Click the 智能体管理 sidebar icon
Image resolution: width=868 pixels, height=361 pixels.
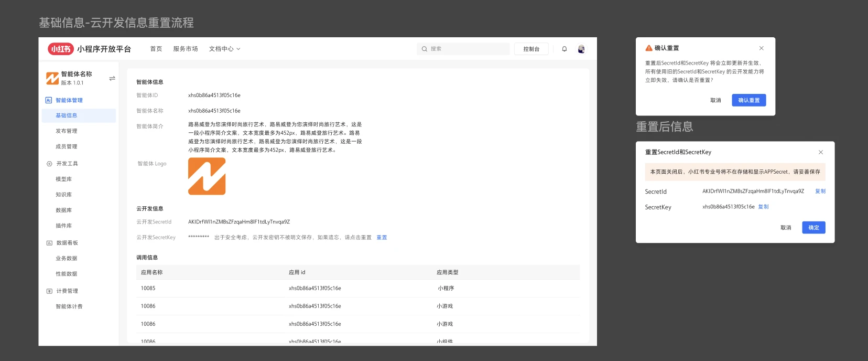[49, 100]
